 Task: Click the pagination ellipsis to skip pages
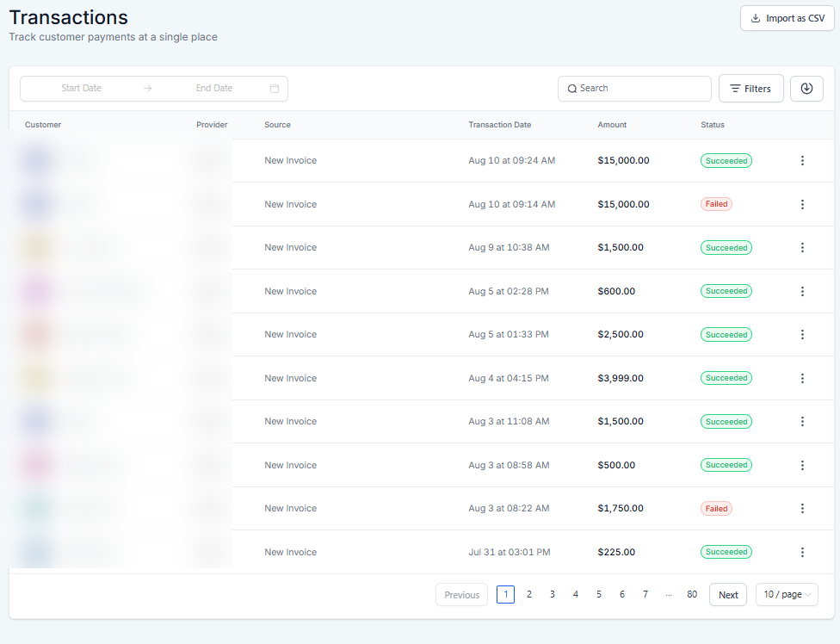[x=668, y=595]
